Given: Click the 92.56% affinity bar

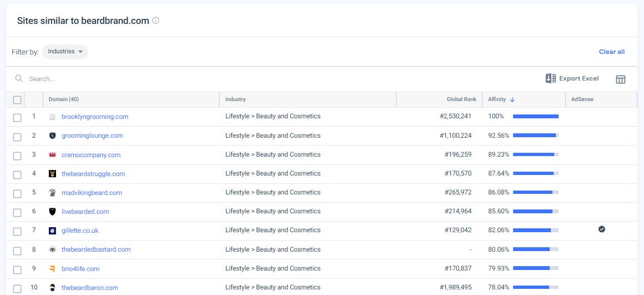Looking at the screenshot, I should point(536,136).
